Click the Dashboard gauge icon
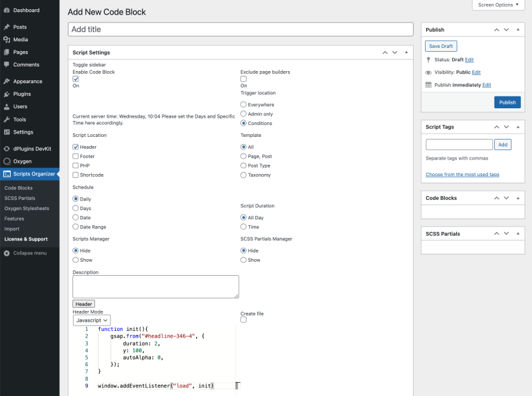 (7, 10)
